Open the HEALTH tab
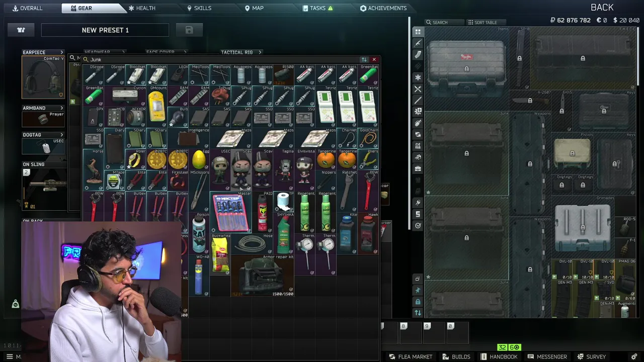 point(141,8)
